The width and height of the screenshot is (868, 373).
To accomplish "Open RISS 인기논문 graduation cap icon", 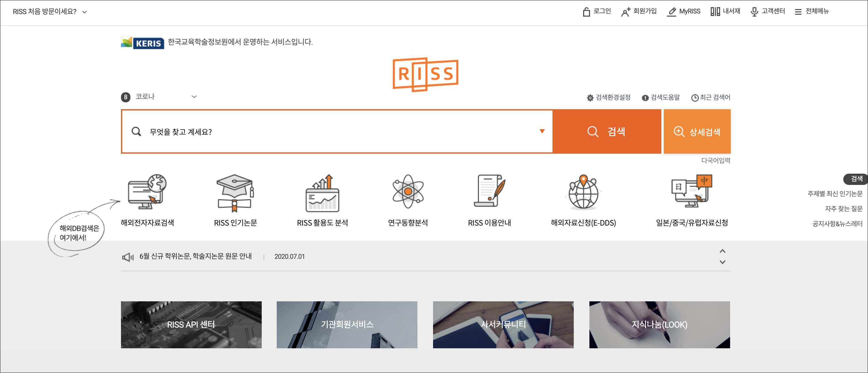I will [x=235, y=193].
